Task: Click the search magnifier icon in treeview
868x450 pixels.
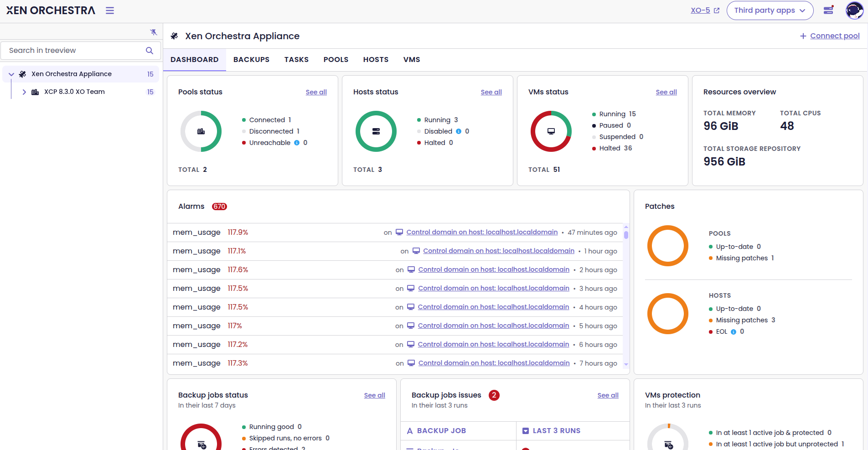Action: click(150, 51)
